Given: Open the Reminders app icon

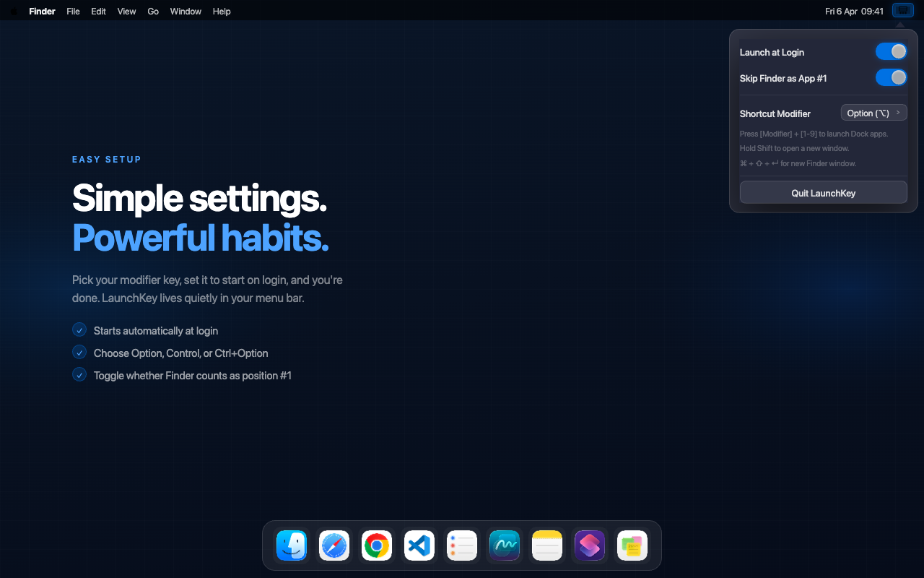Looking at the screenshot, I should (x=462, y=545).
